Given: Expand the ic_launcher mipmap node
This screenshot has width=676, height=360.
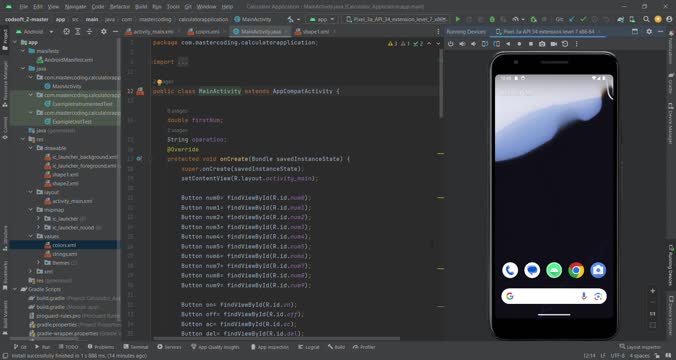Looking at the screenshot, I should click(x=38, y=219).
